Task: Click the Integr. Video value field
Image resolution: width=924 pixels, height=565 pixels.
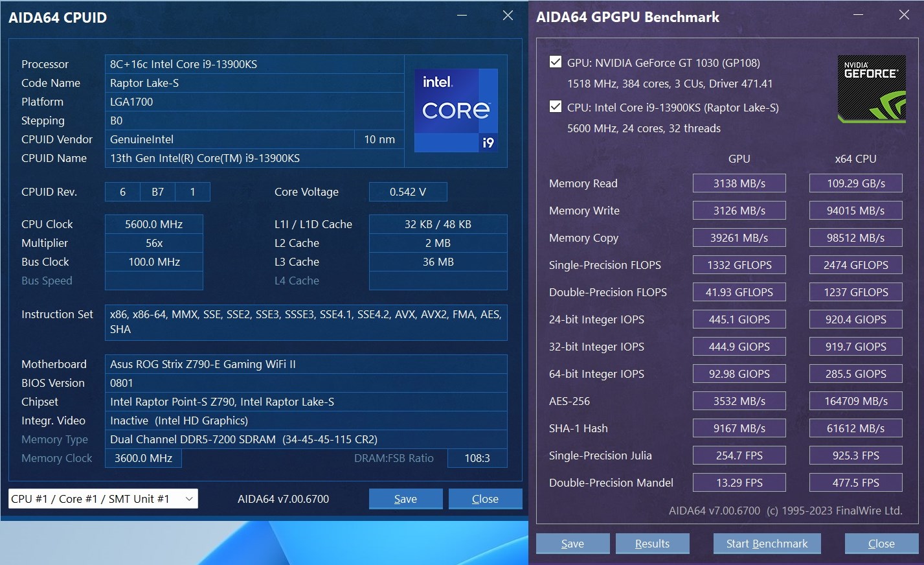Action: pos(306,421)
